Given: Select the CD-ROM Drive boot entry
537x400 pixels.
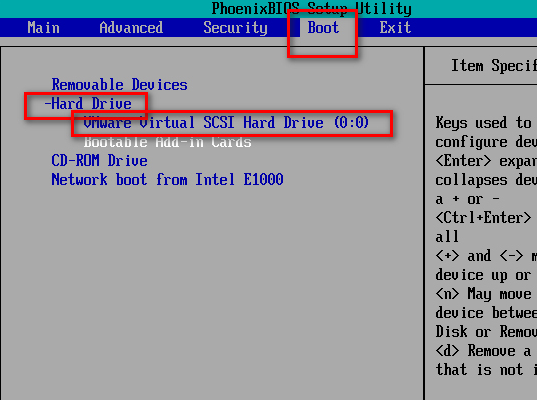Looking at the screenshot, I should [x=99, y=160].
